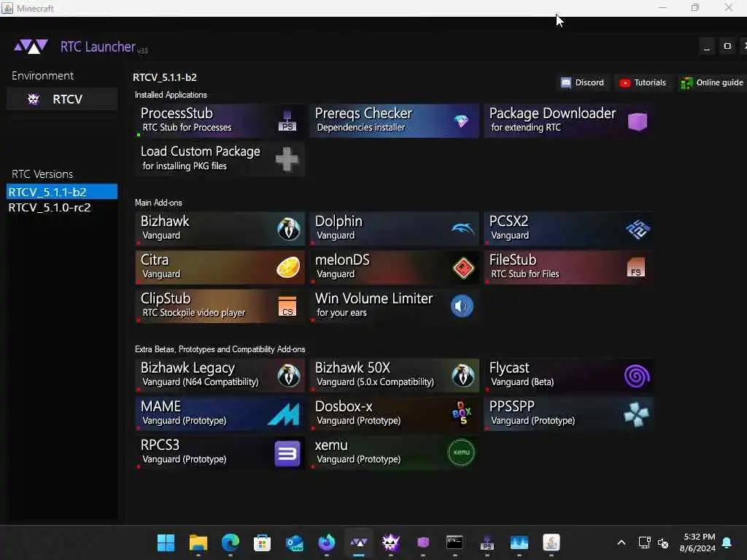Open Discord link button
This screenshot has width=747, height=560.
click(x=583, y=83)
